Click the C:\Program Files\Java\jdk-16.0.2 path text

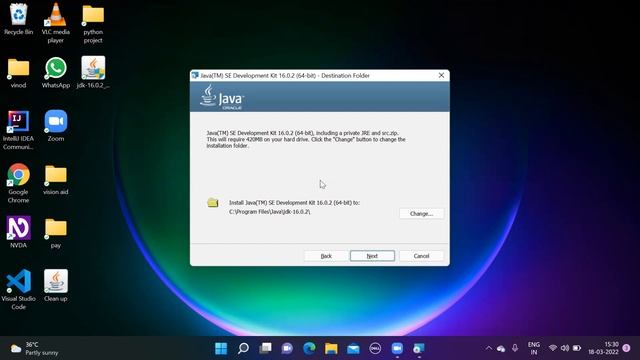coord(269,212)
